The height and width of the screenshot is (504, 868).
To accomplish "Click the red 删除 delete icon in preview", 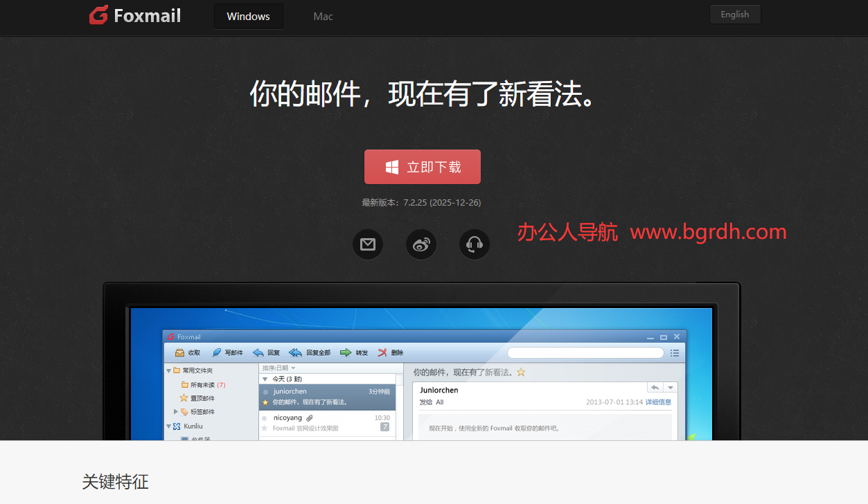I will tap(382, 353).
